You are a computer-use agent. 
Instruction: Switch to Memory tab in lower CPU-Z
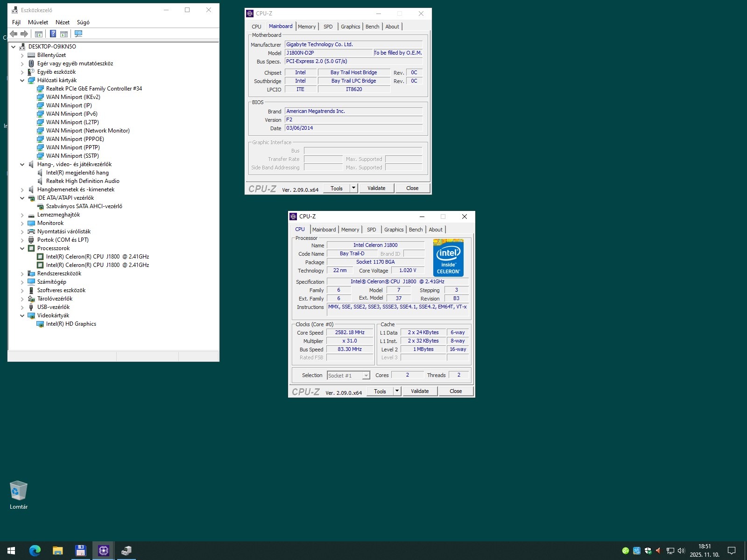350,230
